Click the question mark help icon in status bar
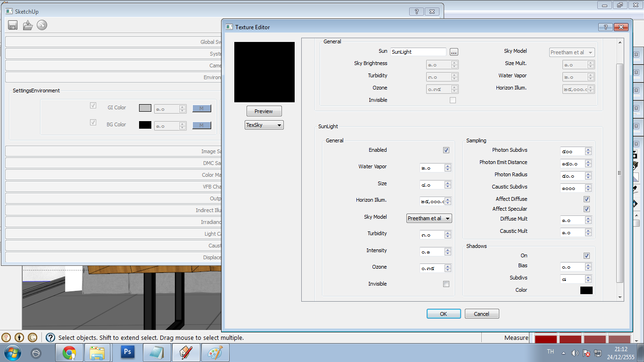Image resolution: width=644 pixels, height=362 pixels. click(50, 337)
